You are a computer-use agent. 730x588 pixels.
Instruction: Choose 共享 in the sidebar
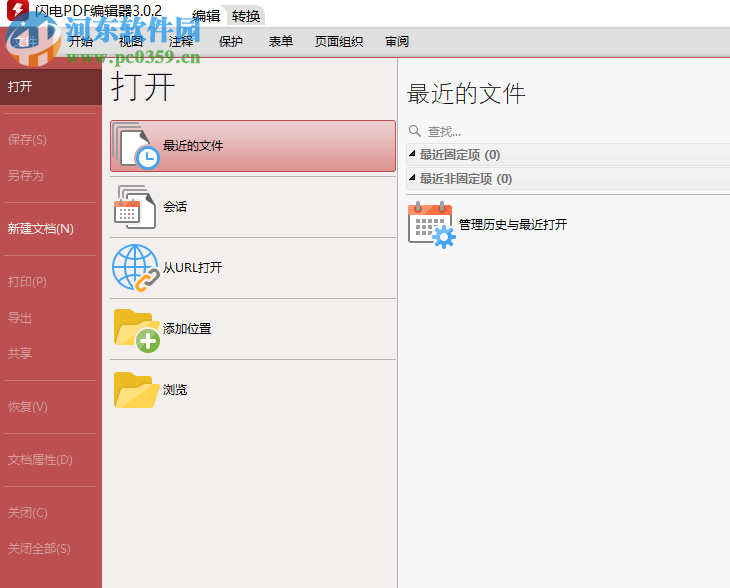click(x=20, y=353)
